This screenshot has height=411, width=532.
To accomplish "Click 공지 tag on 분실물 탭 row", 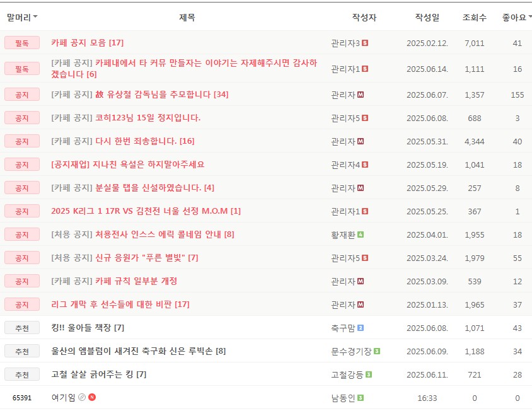I will (x=22, y=188).
